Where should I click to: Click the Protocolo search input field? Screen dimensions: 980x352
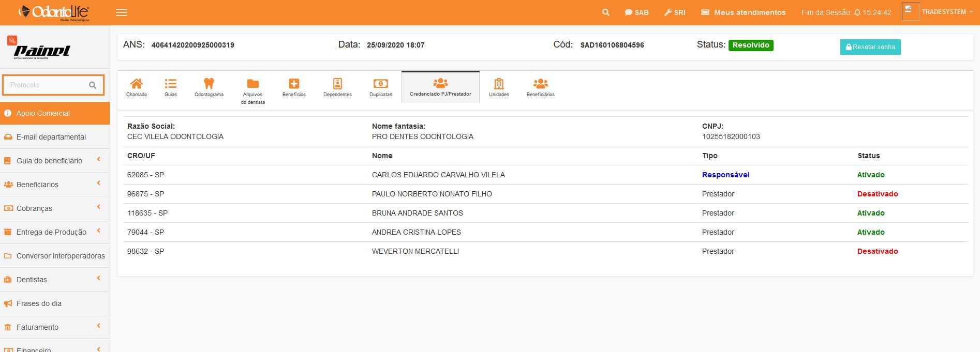coord(47,85)
